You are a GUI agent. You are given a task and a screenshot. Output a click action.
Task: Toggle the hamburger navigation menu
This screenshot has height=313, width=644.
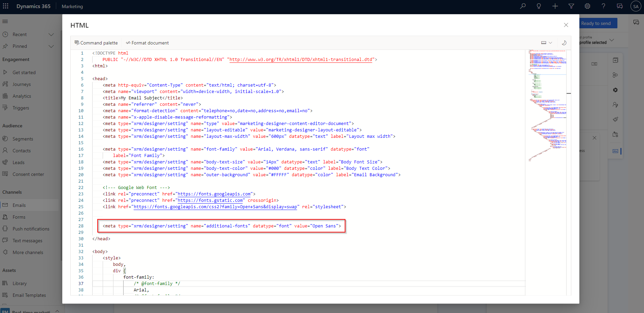[5, 22]
